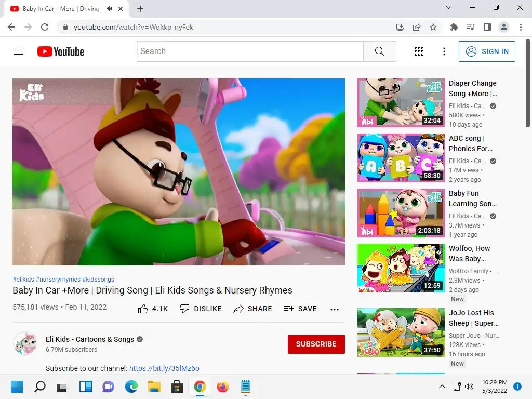This screenshot has height=399, width=532.
Task: Open the Widgets taskbar button
Action: click(x=86, y=387)
